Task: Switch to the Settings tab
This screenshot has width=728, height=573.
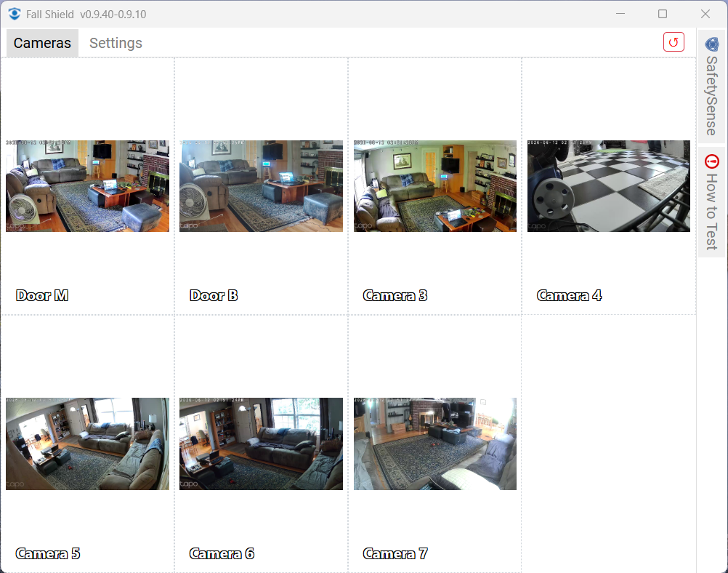Action: [116, 43]
